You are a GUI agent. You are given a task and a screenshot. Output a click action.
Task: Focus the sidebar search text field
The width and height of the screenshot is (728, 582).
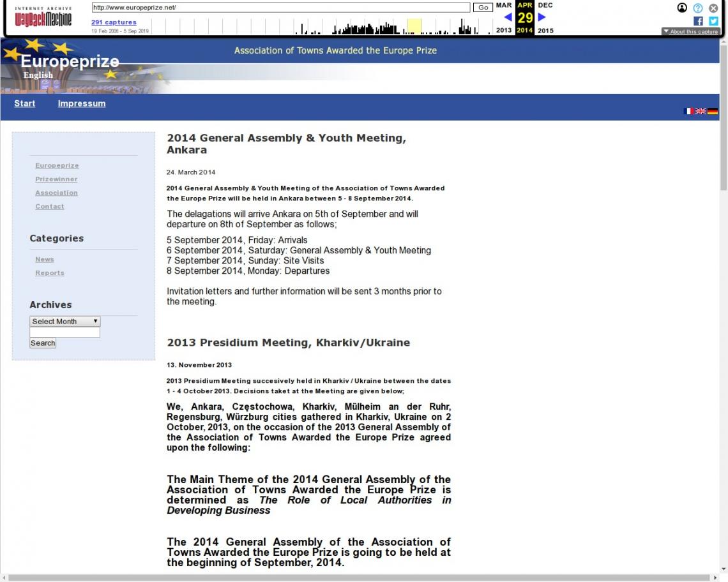pos(65,332)
